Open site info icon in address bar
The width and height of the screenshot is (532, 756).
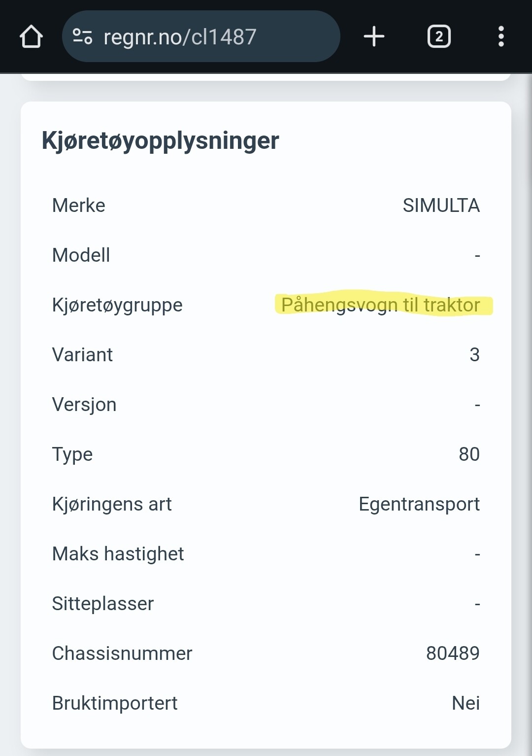[x=82, y=37]
